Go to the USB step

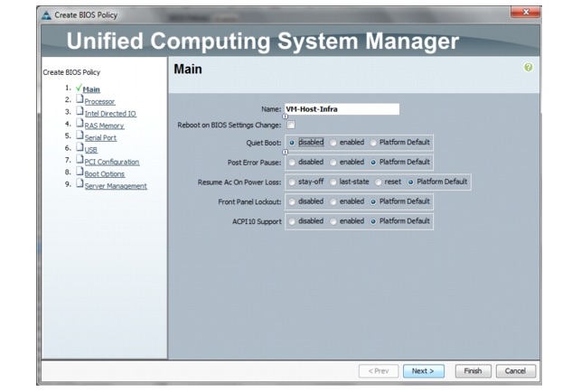coord(90,150)
